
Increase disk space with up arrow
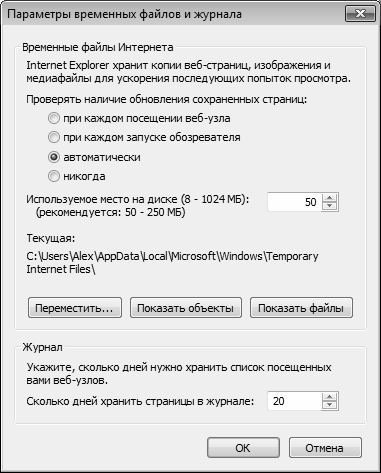pyautogui.click(x=330, y=198)
